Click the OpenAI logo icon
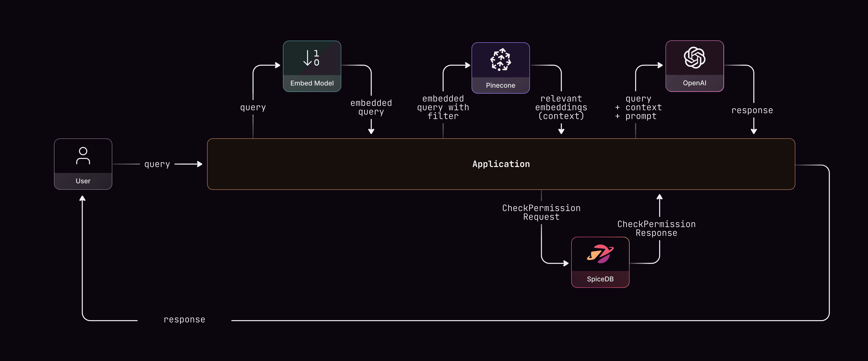The height and width of the screenshot is (361, 868). 694,58
